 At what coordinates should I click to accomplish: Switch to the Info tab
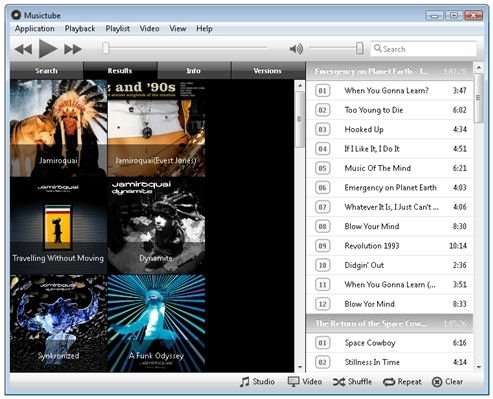pyautogui.click(x=194, y=71)
